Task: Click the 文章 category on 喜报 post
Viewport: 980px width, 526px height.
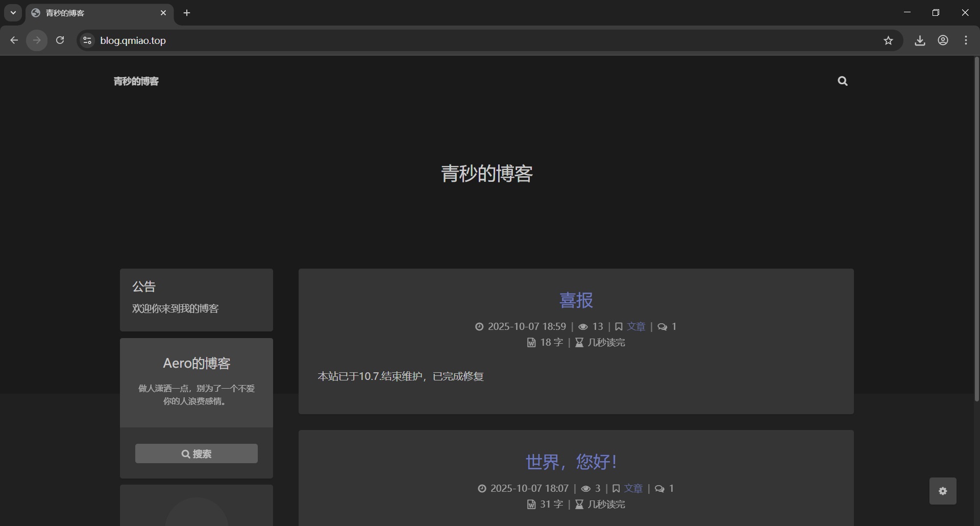Action: point(636,326)
